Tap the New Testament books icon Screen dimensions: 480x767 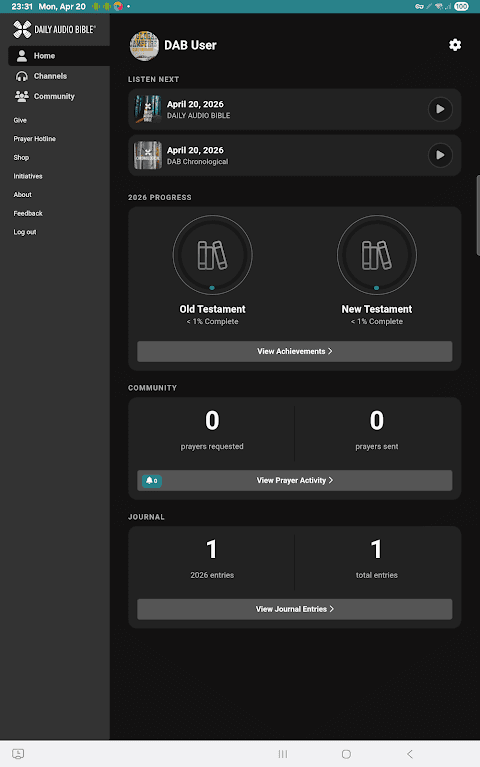point(377,255)
